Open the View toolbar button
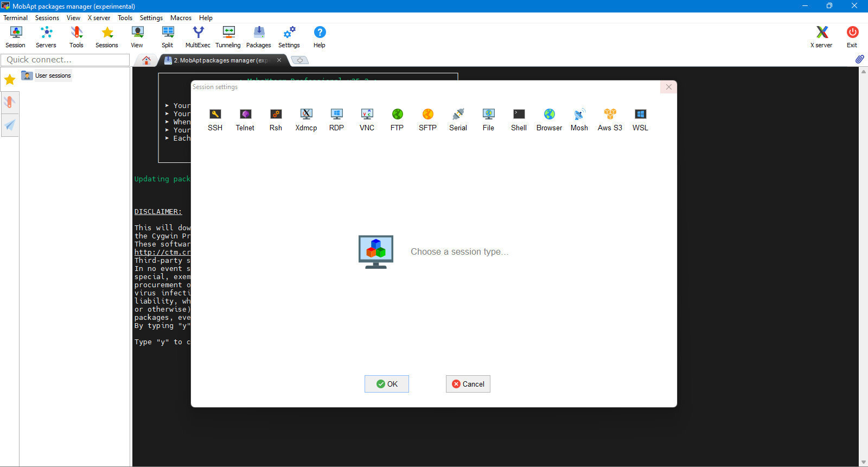Image resolution: width=868 pixels, height=467 pixels. (x=137, y=37)
